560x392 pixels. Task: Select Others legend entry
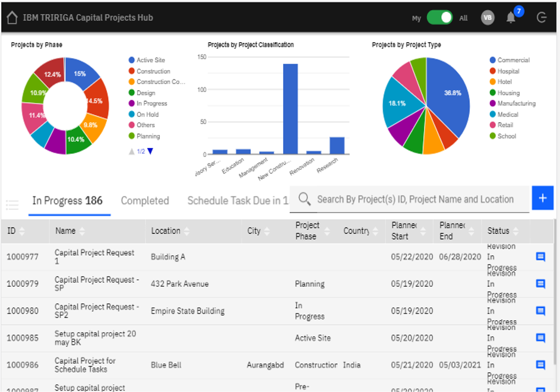pos(142,125)
